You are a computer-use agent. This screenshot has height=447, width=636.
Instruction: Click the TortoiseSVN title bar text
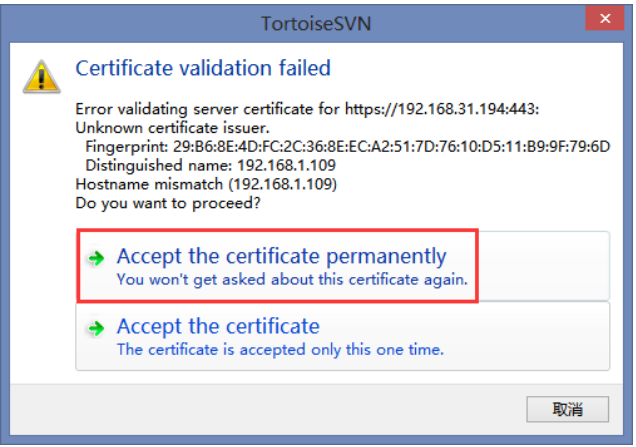[x=316, y=24]
